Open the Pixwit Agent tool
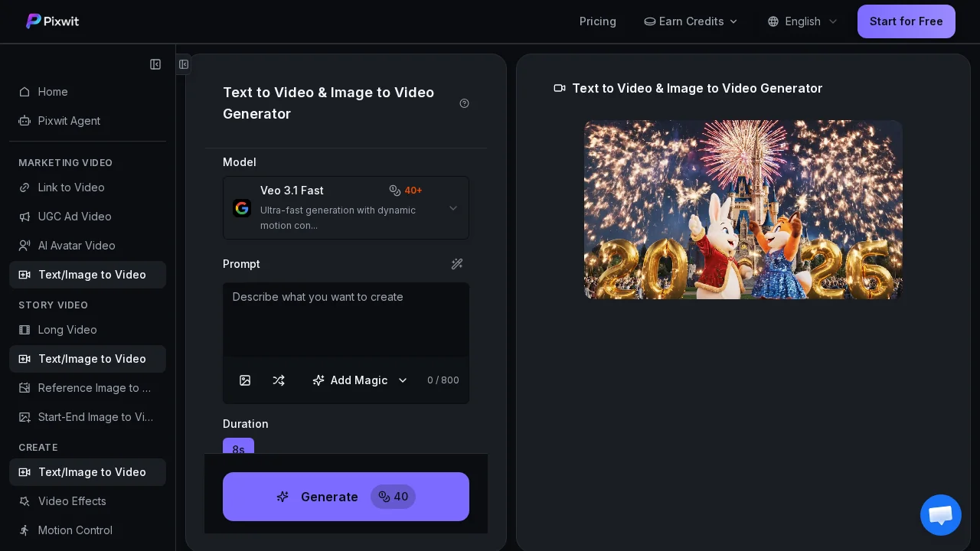Screen dimensions: 980x551 69,121
